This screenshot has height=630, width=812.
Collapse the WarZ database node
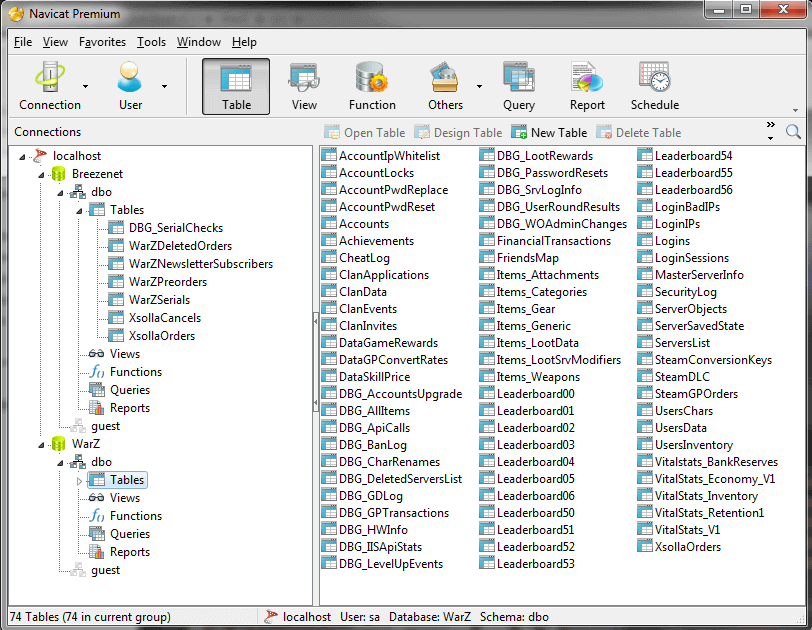[x=41, y=445]
